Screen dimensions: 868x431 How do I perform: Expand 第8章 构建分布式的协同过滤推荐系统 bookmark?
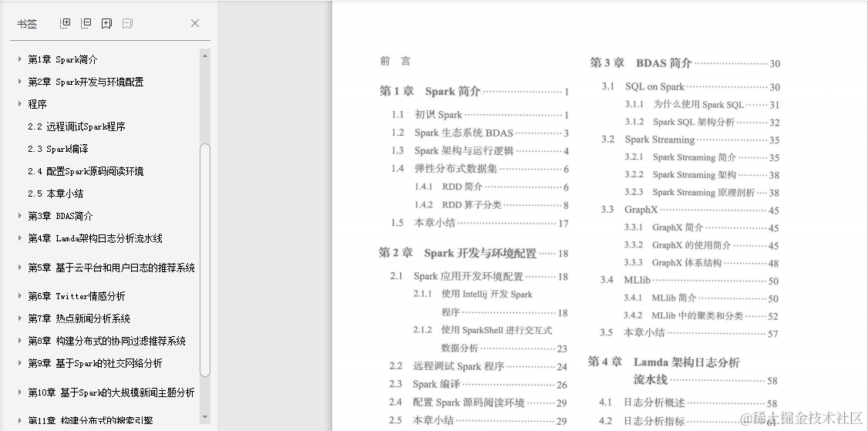pyautogui.click(x=19, y=341)
